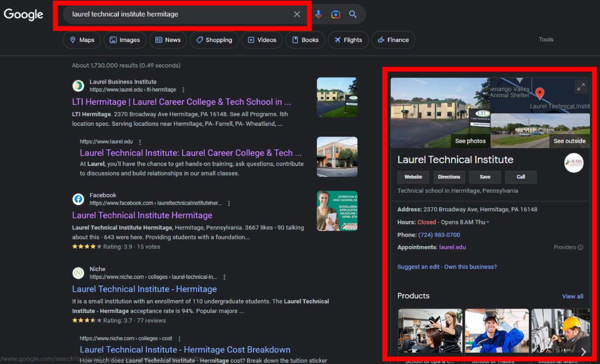
Task: Open Hermitage Cost Breakdown result link
Action: 185,349
